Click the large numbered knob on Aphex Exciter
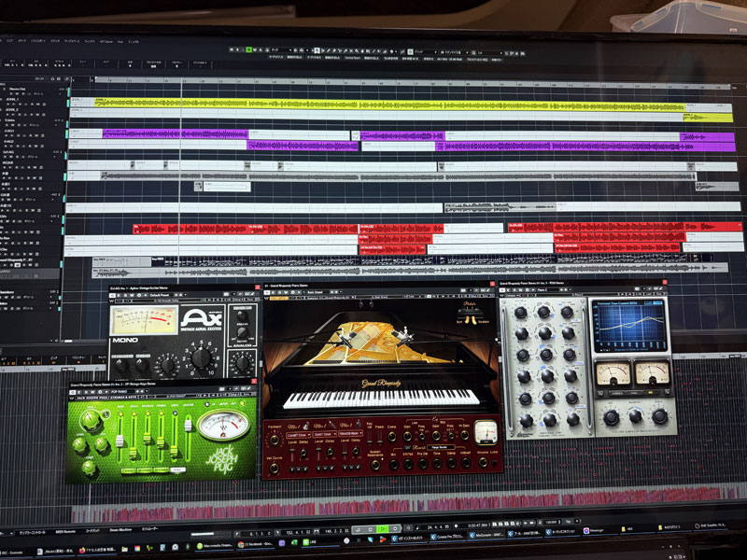 201,357
